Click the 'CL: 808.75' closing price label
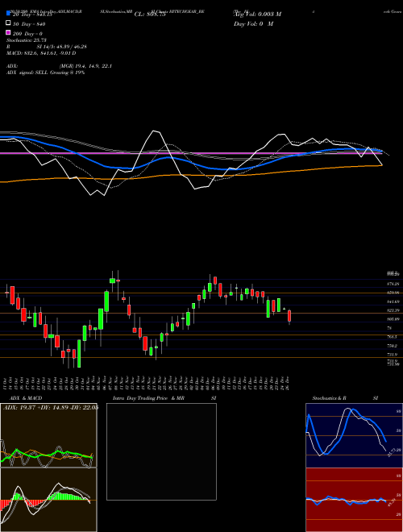403x532 pixels. [150, 15]
